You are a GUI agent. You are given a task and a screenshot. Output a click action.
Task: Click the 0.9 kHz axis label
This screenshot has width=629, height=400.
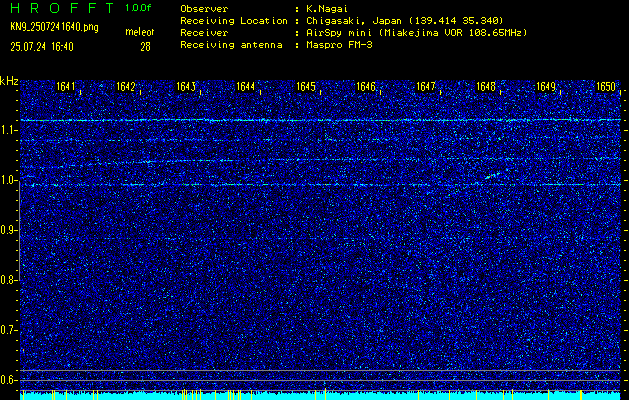point(8,230)
